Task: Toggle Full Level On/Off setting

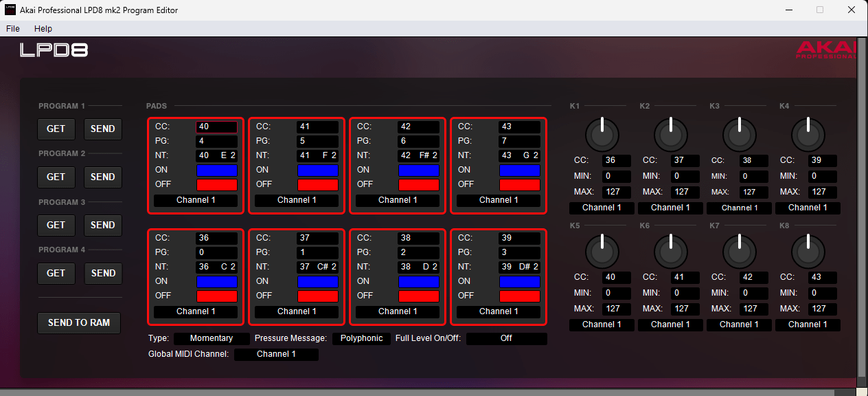Action: 506,338
